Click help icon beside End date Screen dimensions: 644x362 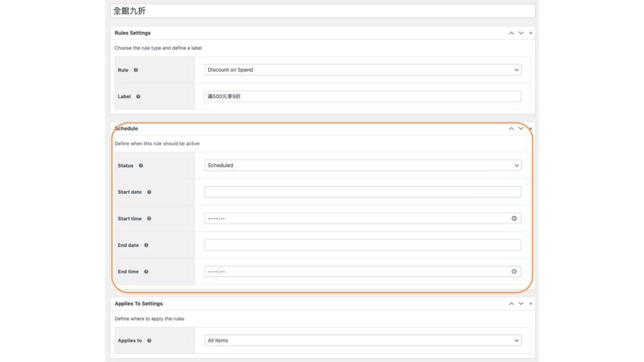tap(146, 245)
